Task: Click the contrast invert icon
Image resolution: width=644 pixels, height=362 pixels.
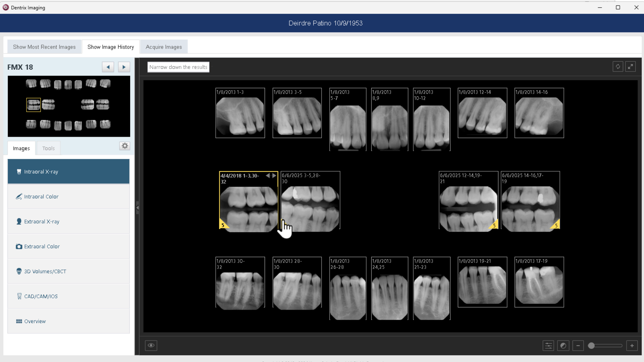Action: click(563, 346)
